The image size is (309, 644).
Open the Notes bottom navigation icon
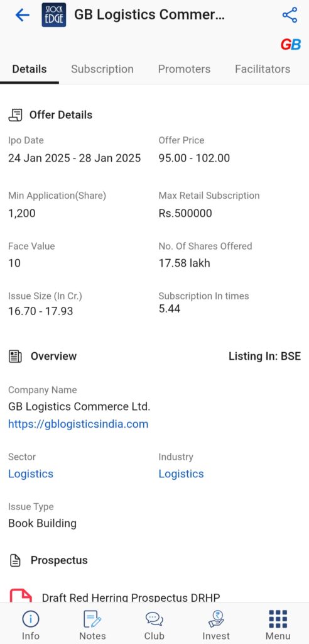click(92, 619)
